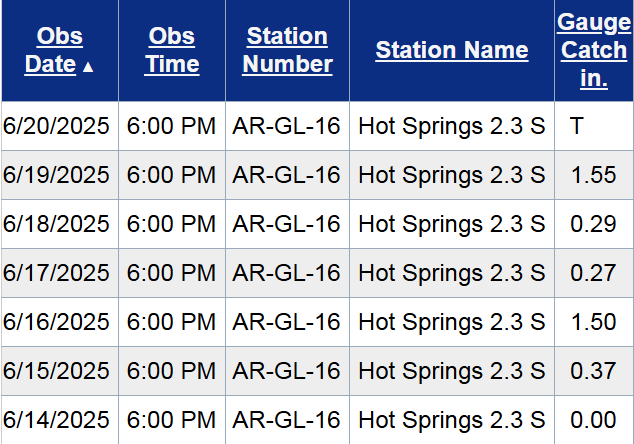This screenshot has width=634, height=444.
Task: Click the 0.00 gauge catch value
Action: pyautogui.click(x=593, y=419)
